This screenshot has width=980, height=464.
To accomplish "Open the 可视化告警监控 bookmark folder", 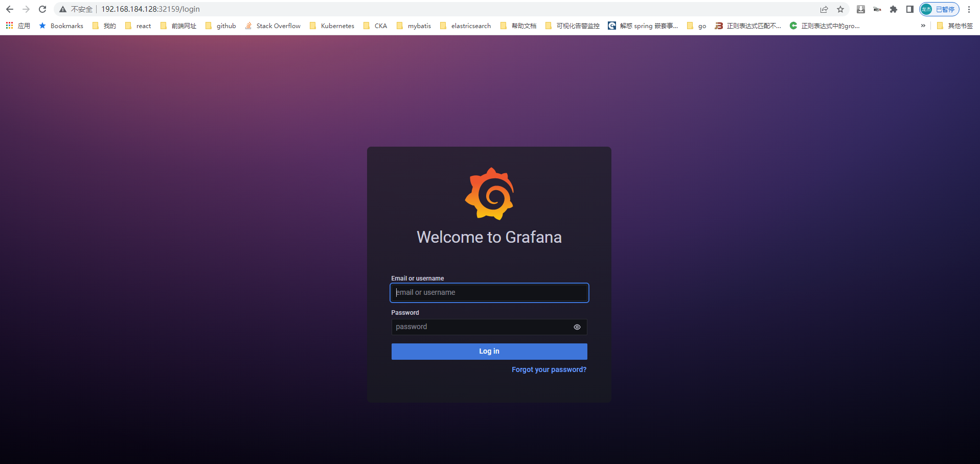I will tap(572, 26).
